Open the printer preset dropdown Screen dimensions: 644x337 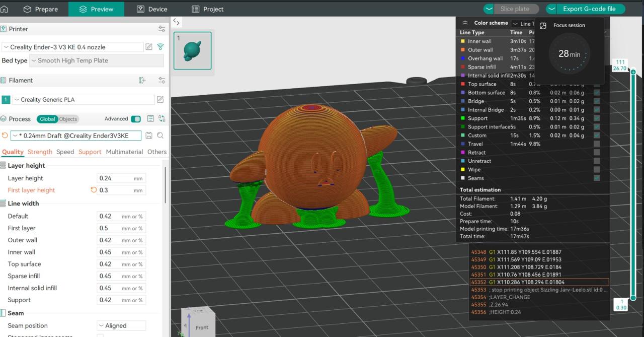pos(72,47)
